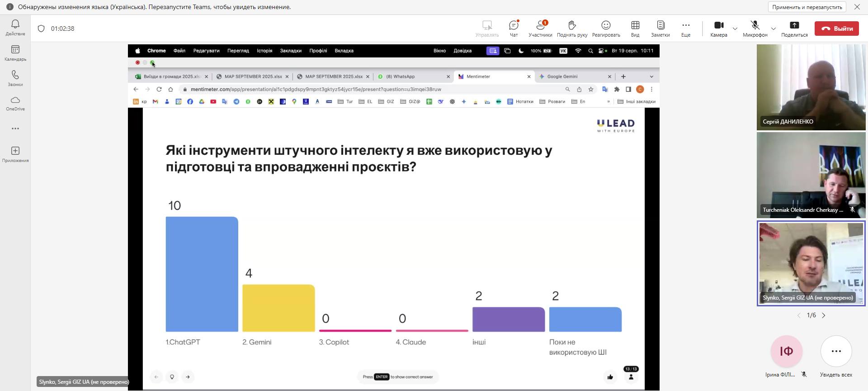Open the More actions menu in the toolbar
868x391 pixels.
pyautogui.click(x=686, y=28)
